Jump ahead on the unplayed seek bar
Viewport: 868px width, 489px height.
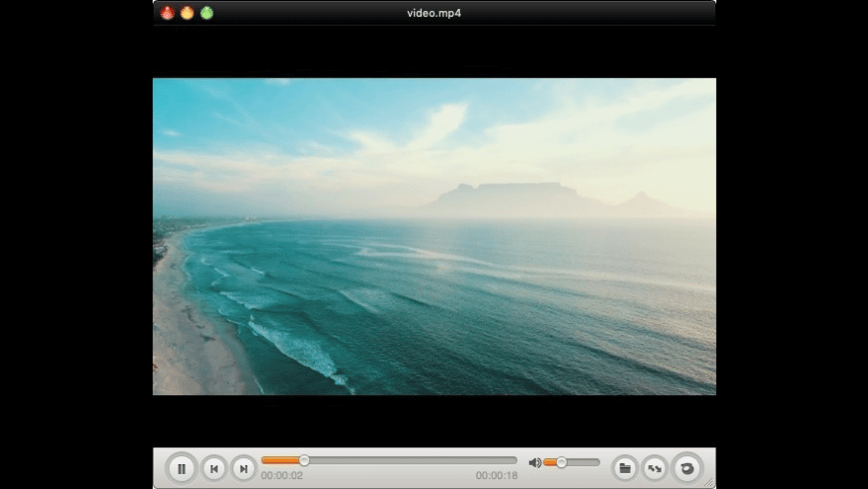tap(412, 460)
